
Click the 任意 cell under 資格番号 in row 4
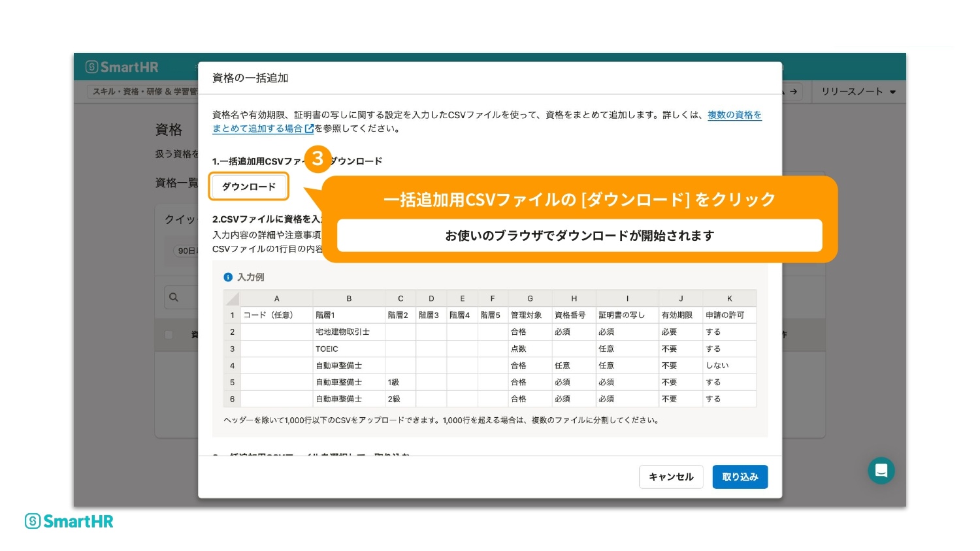(574, 366)
